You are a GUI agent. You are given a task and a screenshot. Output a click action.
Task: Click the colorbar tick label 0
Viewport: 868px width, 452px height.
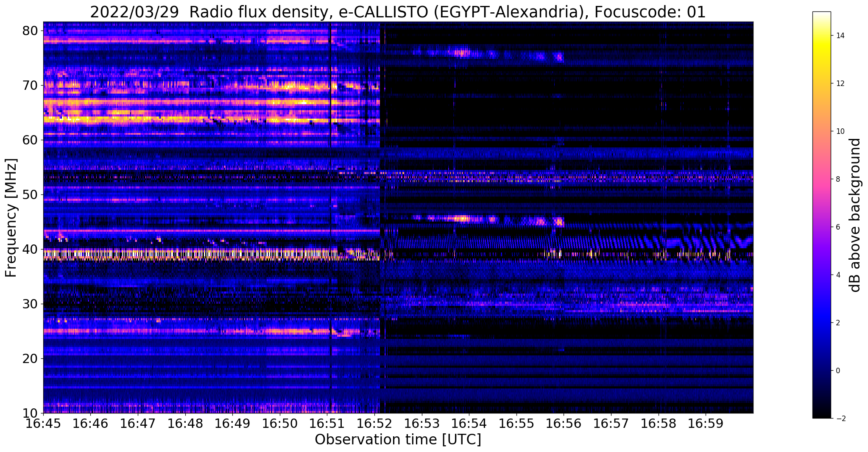[x=838, y=371]
